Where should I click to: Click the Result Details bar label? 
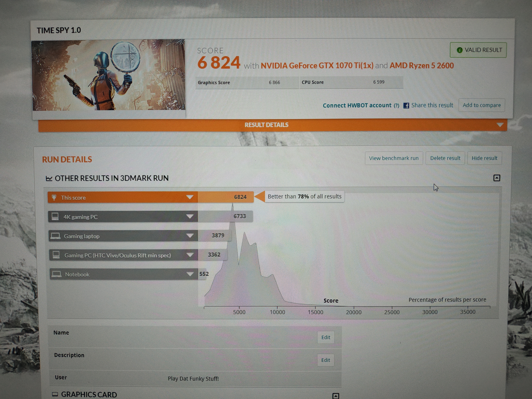pos(266,125)
